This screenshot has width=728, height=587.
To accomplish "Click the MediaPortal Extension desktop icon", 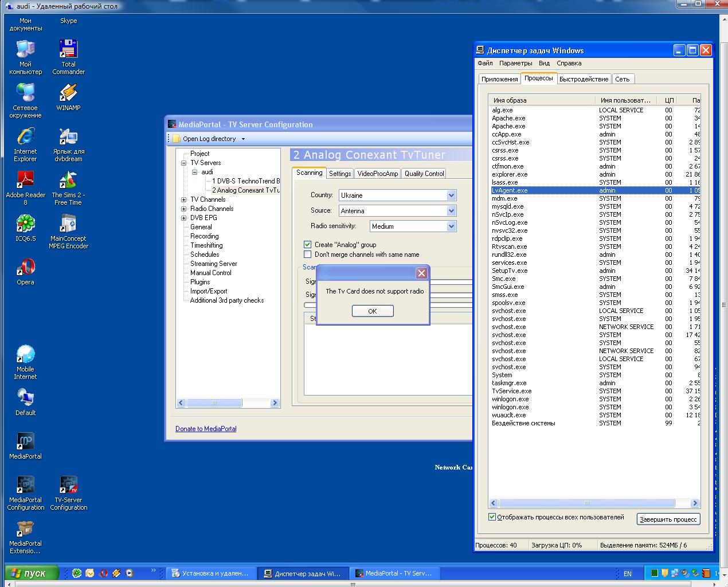I will [x=25, y=538].
